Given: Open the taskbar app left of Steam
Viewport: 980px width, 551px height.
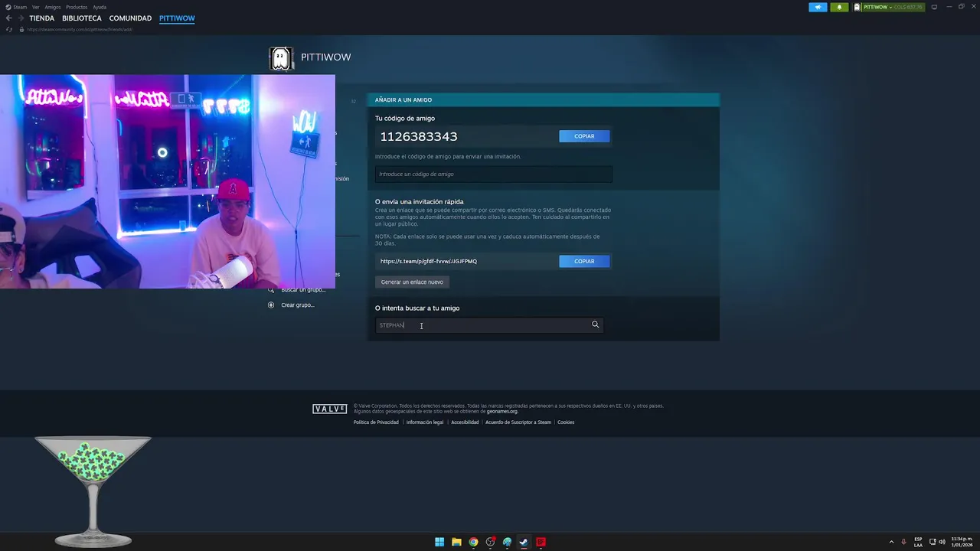Looking at the screenshot, I should point(507,542).
